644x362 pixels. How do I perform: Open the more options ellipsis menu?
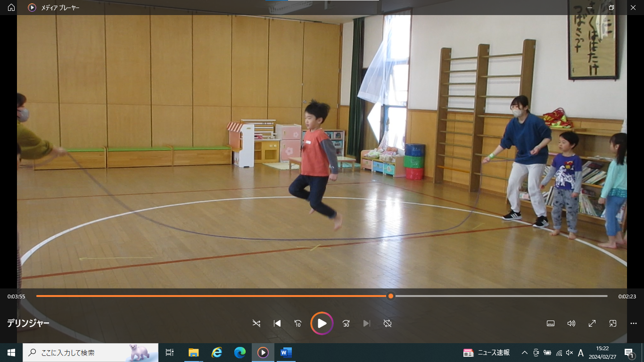click(x=634, y=323)
